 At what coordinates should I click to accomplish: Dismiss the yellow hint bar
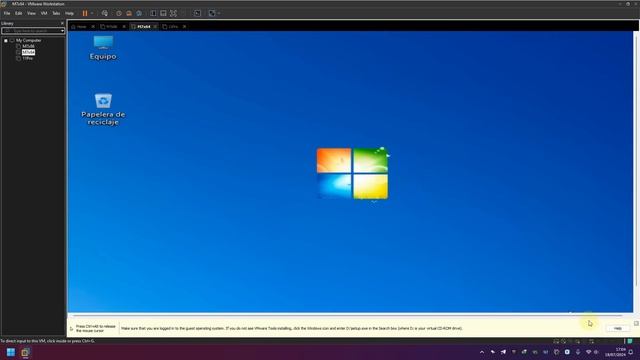(636, 323)
